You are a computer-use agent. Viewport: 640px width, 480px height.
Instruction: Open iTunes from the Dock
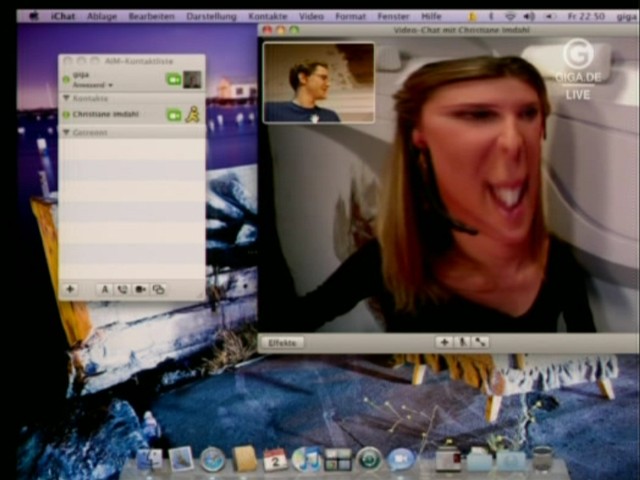[306, 459]
